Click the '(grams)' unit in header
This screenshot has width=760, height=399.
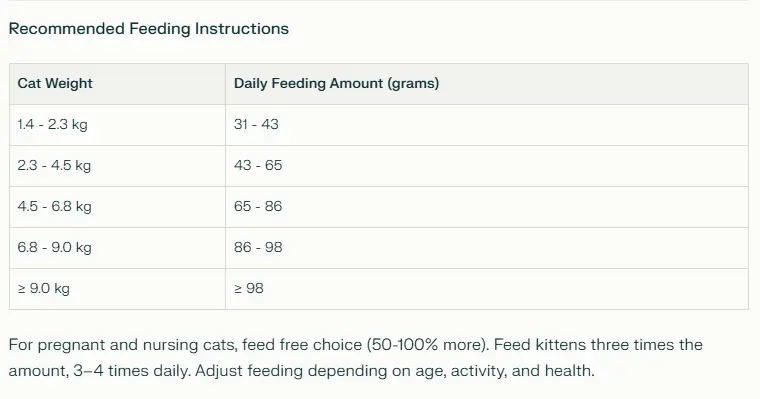click(413, 84)
